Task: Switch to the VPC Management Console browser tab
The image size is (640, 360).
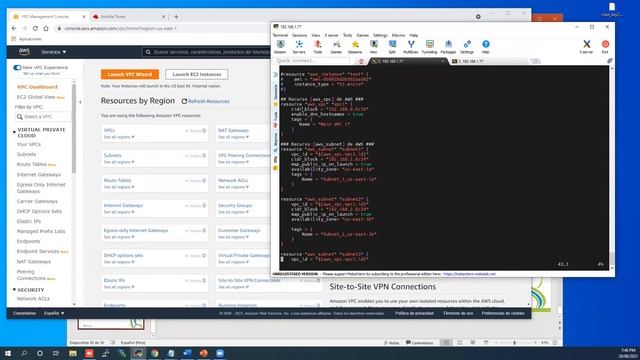Action: tap(49, 17)
